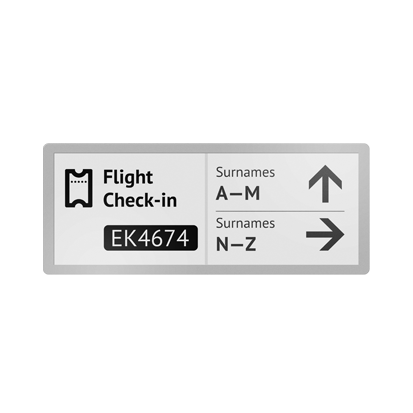
Task: Select the N–Z surname range text
Action: point(236,244)
